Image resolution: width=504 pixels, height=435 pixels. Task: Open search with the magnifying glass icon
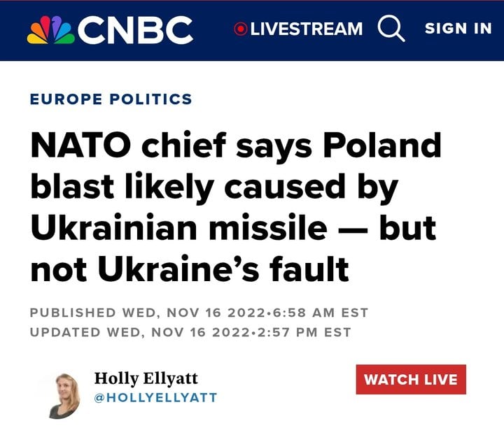point(391,29)
